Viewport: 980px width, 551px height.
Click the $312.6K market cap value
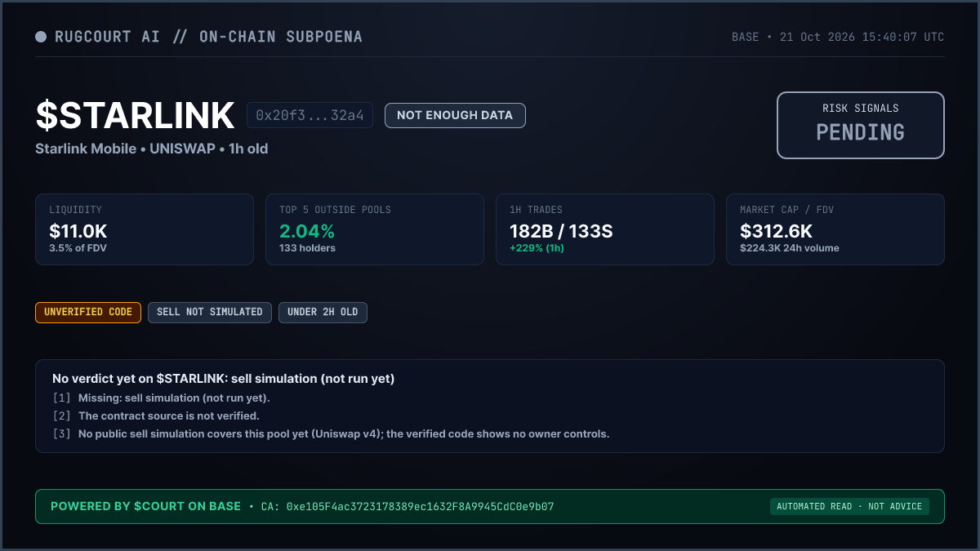pos(775,231)
